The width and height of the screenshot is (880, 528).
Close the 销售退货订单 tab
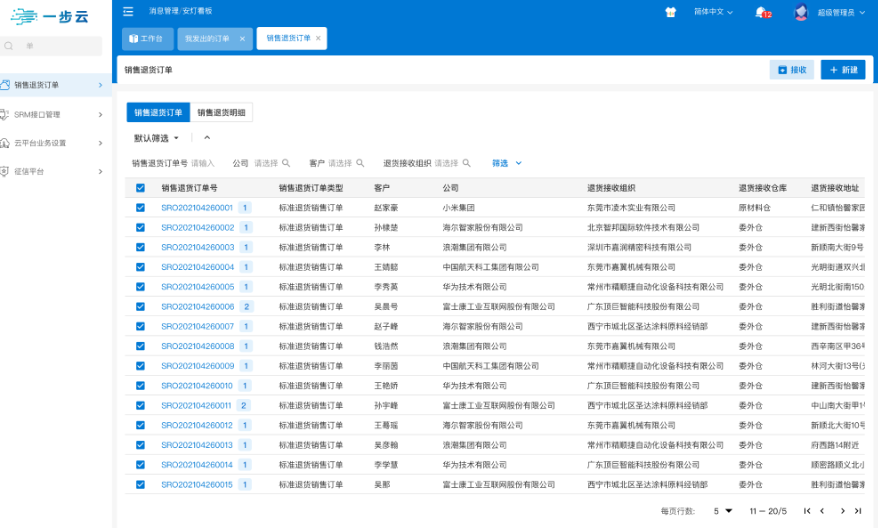pyautogui.click(x=318, y=38)
